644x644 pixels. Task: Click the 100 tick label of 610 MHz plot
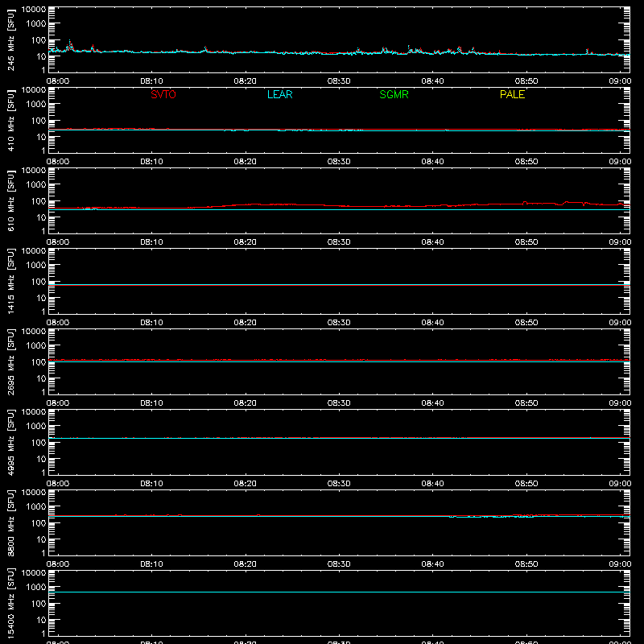39,201
